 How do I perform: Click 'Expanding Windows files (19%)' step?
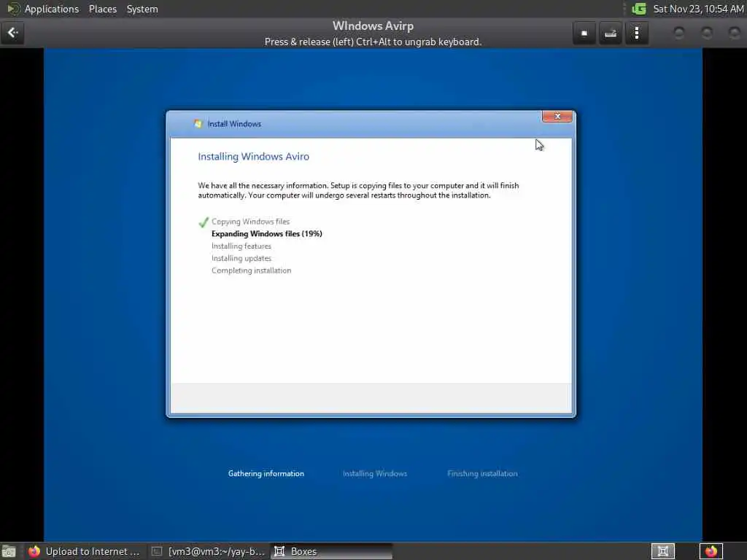[267, 234]
